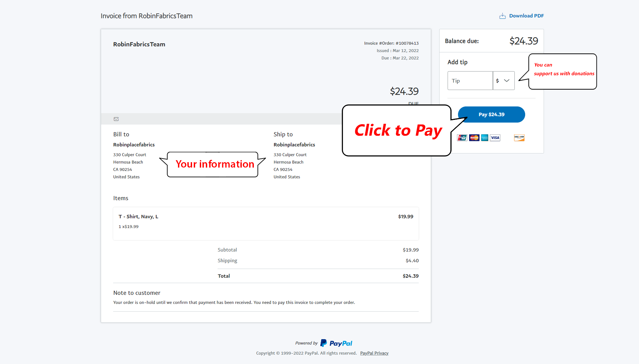Screen dimensions: 639x364
Task: Click the UnionPay card icon
Action: click(462, 138)
